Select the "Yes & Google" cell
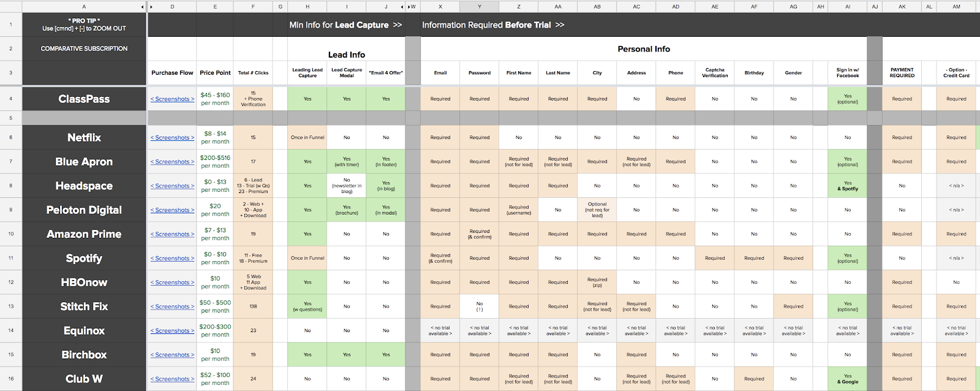This screenshot has height=391, width=980. [x=848, y=379]
